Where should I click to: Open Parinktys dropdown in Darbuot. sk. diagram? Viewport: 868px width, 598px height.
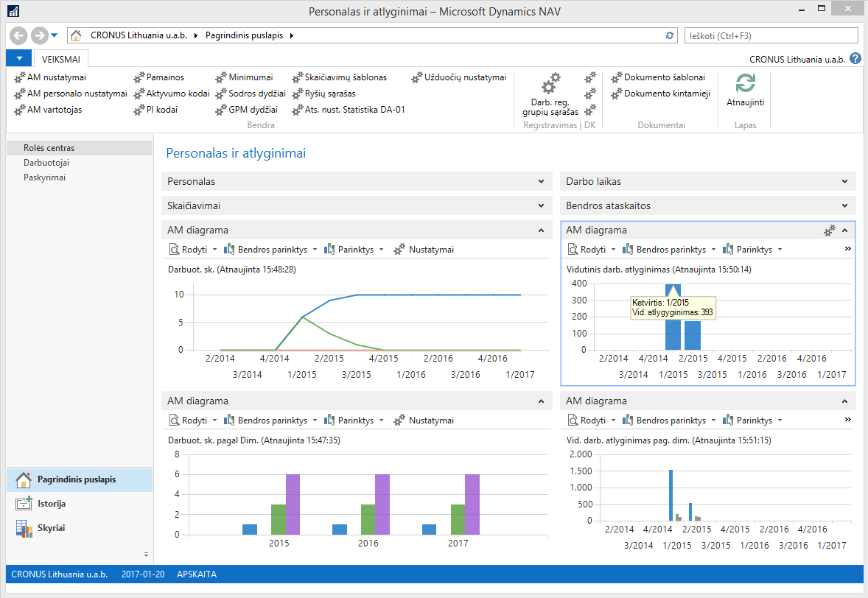[354, 250]
